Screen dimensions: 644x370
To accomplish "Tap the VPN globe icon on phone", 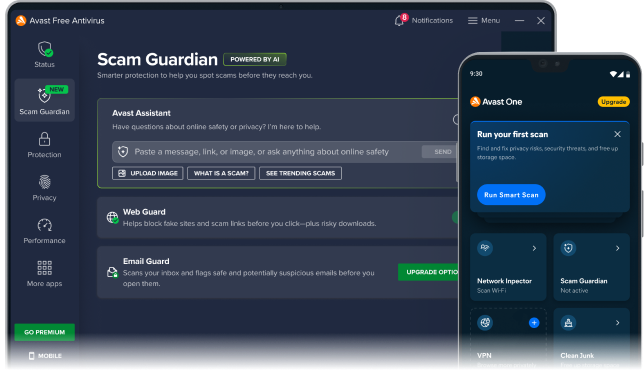I will click(x=485, y=322).
